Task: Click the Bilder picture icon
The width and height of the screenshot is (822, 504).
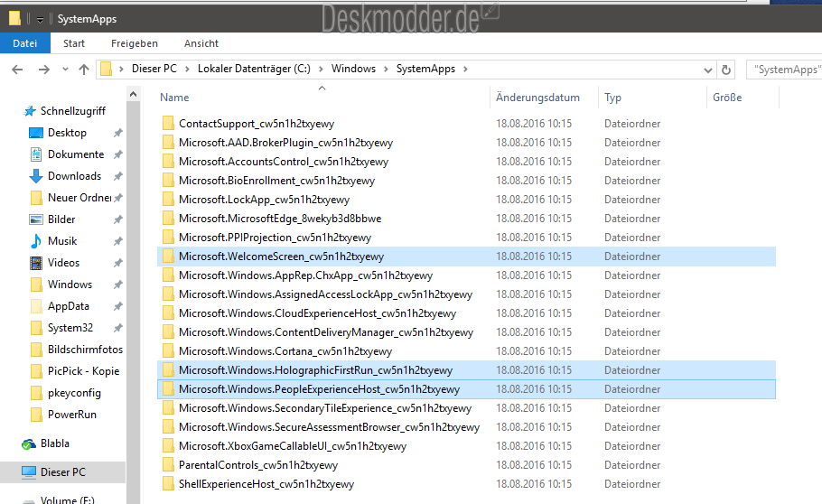Action: tap(35, 219)
